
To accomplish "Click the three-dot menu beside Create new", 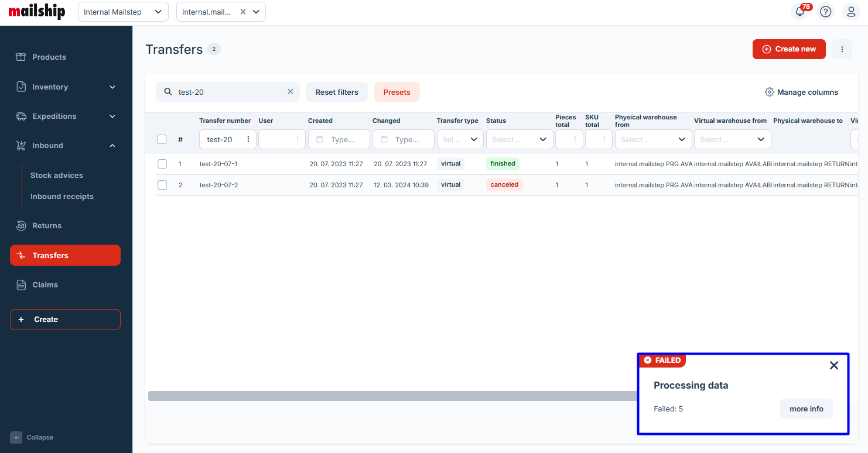I will [x=842, y=50].
